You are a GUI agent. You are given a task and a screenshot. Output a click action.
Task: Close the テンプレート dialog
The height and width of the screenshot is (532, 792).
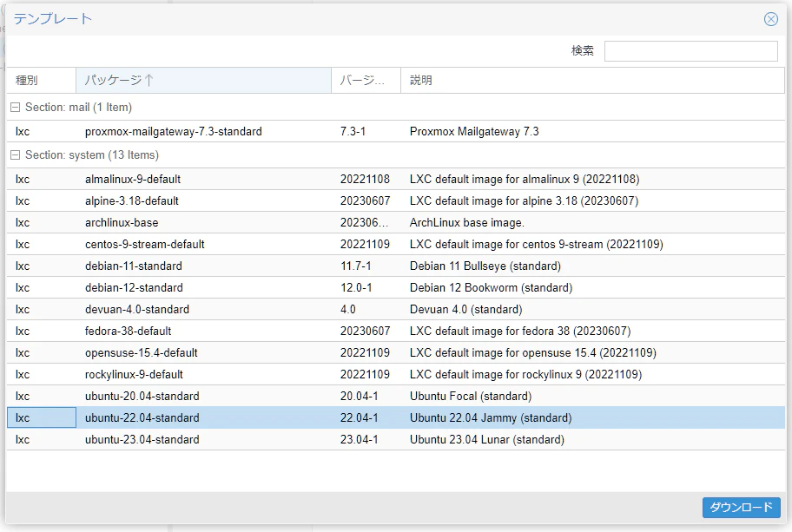[771, 19]
